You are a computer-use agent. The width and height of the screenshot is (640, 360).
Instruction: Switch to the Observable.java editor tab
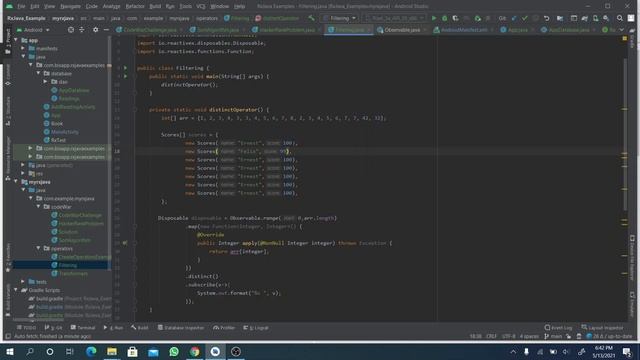pos(402,30)
